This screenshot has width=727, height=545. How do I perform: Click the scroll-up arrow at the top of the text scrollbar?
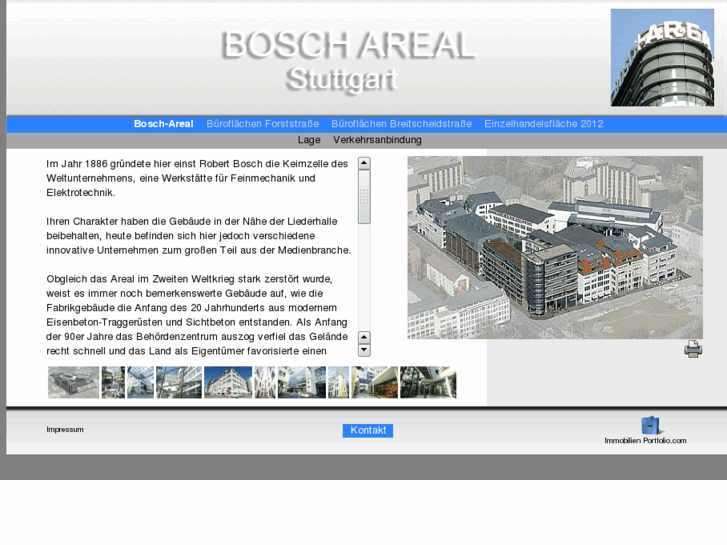point(364,163)
